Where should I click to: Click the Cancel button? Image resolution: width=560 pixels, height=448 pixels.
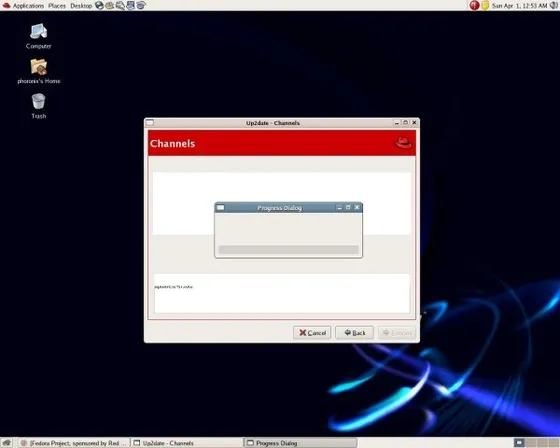[312, 333]
